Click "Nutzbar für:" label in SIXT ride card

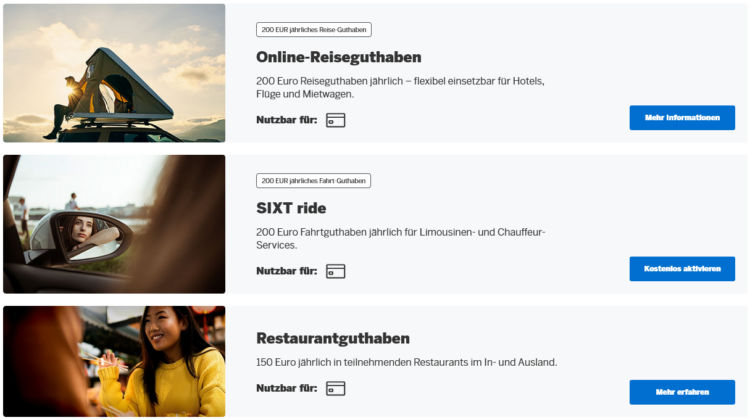click(286, 271)
